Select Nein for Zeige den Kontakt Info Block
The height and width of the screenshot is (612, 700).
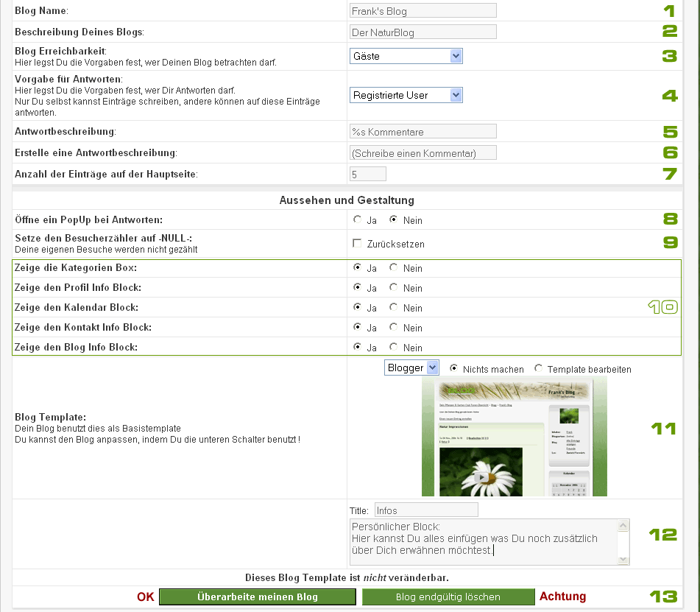[394, 328]
